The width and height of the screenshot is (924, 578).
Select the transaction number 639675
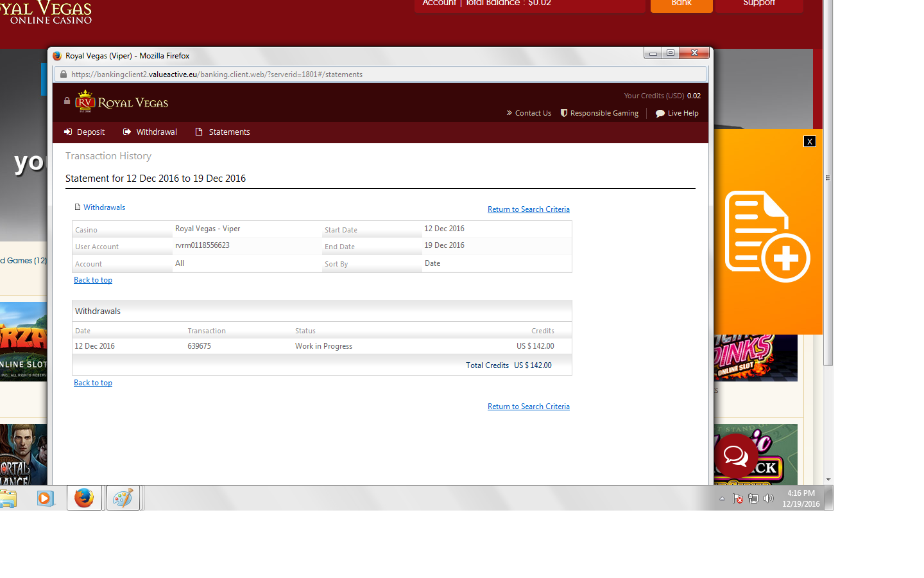tap(199, 346)
